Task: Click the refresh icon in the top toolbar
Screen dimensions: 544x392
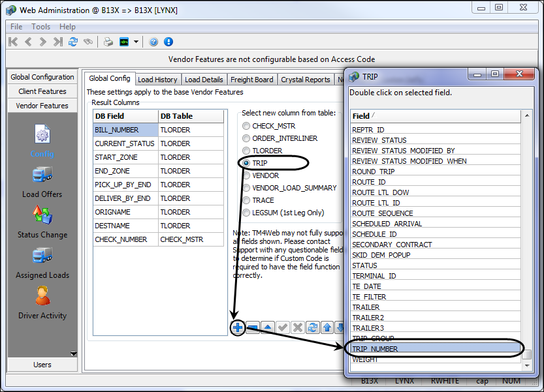Action: [x=73, y=42]
